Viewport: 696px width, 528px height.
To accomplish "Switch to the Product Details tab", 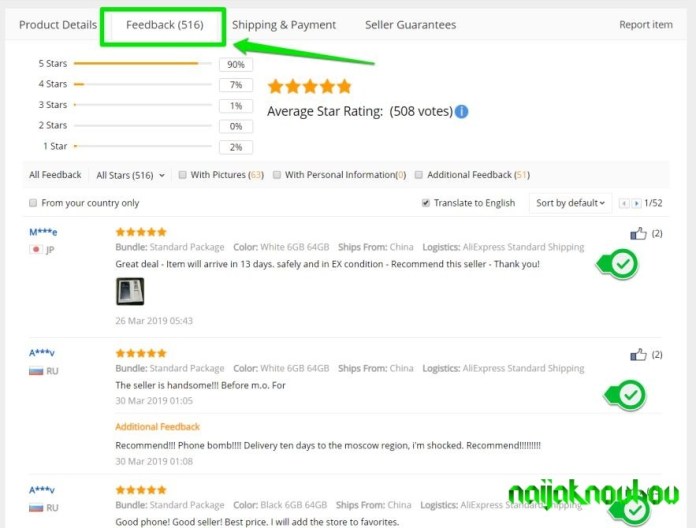I will point(58,25).
